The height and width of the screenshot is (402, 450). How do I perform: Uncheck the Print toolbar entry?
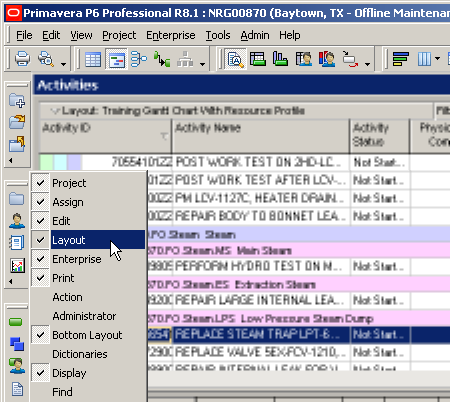click(88, 278)
